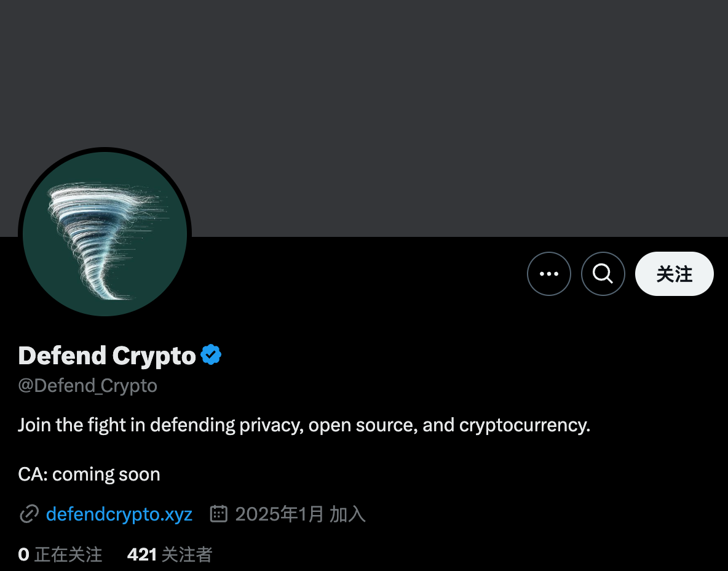The image size is (728, 571).
Task: Click the blue verified checkmark badge
Action: (211, 355)
